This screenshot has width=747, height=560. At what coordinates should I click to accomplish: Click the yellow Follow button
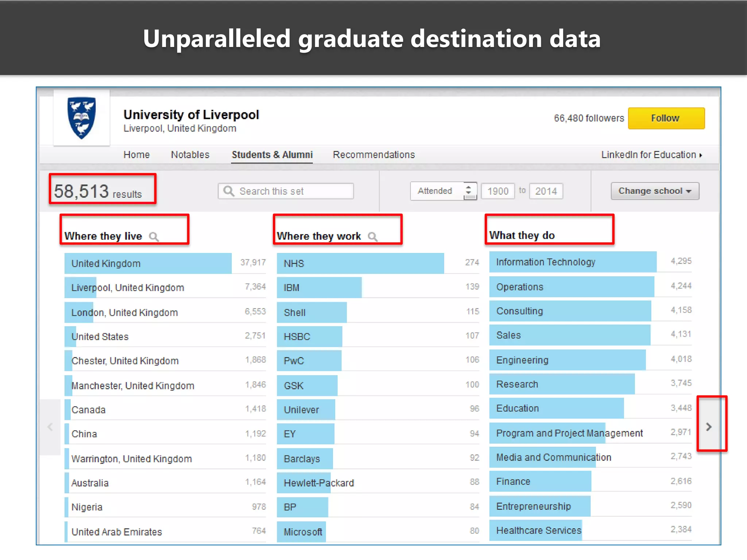tap(666, 118)
